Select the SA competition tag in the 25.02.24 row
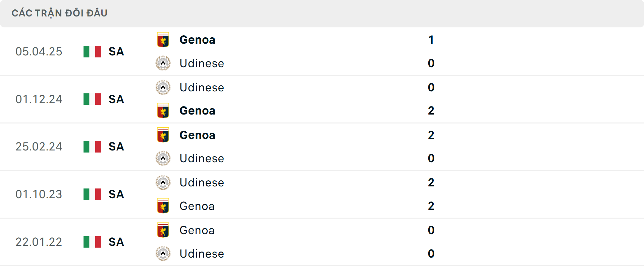 pos(116,146)
